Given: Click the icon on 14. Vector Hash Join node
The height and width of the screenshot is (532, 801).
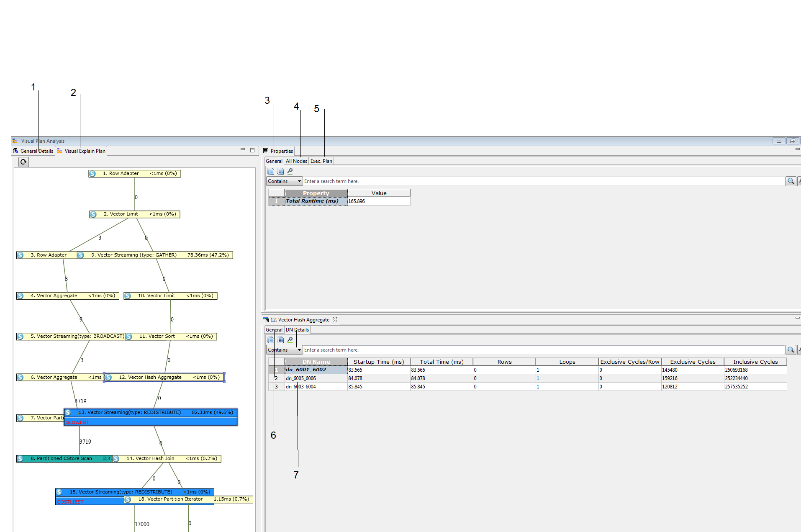Looking at the screenshot, I should click(116, 459).
